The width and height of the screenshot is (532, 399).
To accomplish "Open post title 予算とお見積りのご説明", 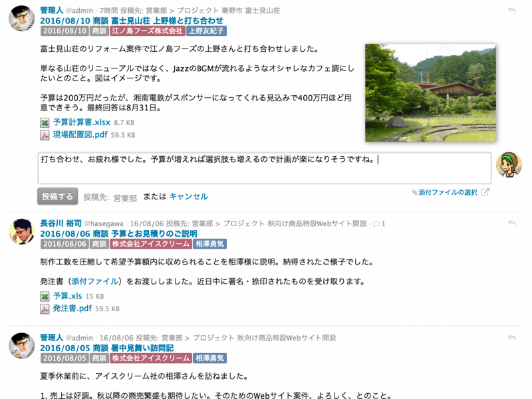I will [118, 233].
